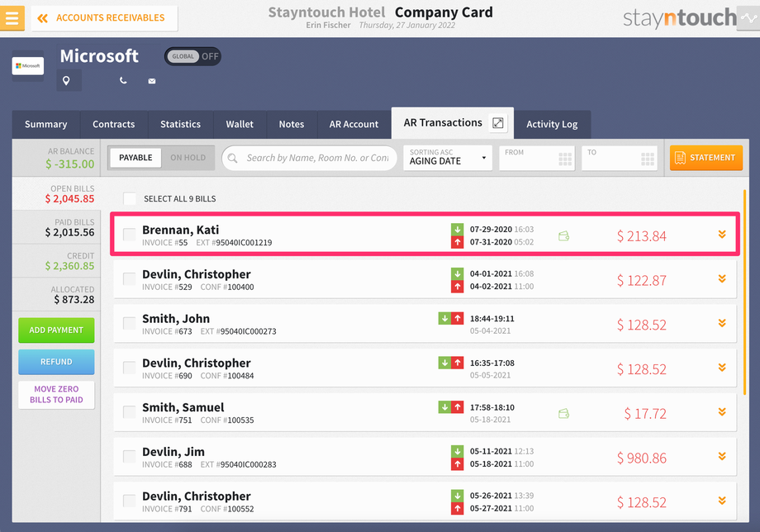
Task: Click green arrival icon on invoice #529
Action: tap(457, 273)
